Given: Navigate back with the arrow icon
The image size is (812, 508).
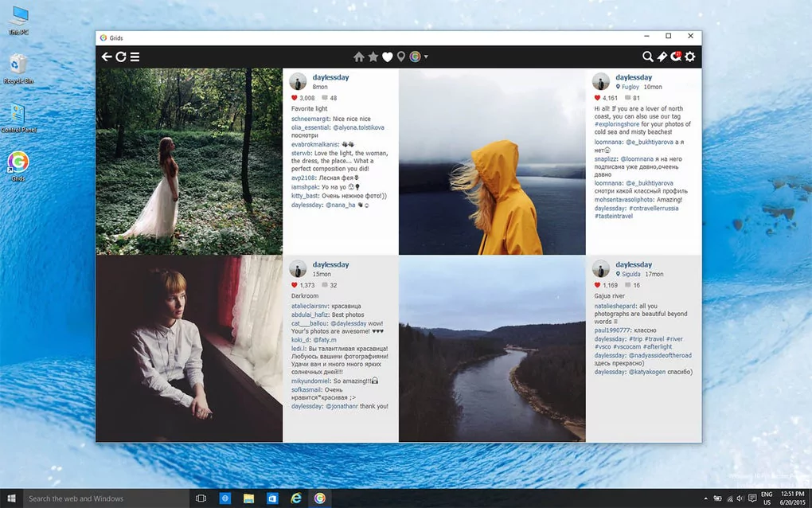Looking at the screenshot, I should pos(106,57).
